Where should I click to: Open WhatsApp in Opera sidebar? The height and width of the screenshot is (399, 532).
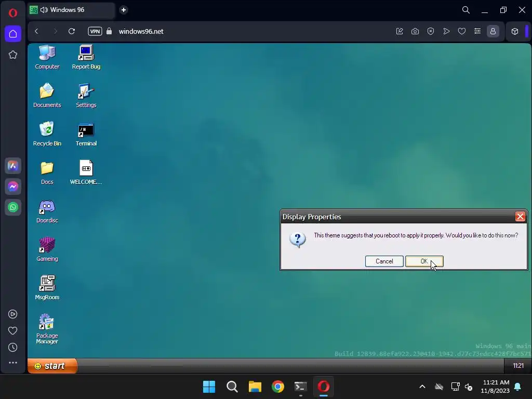point(13,207)
